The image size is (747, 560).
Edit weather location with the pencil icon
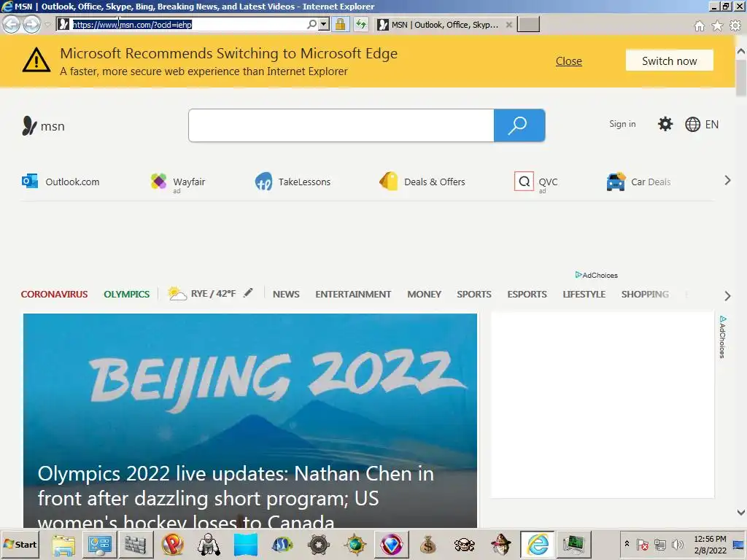click(x=248, y=293)
